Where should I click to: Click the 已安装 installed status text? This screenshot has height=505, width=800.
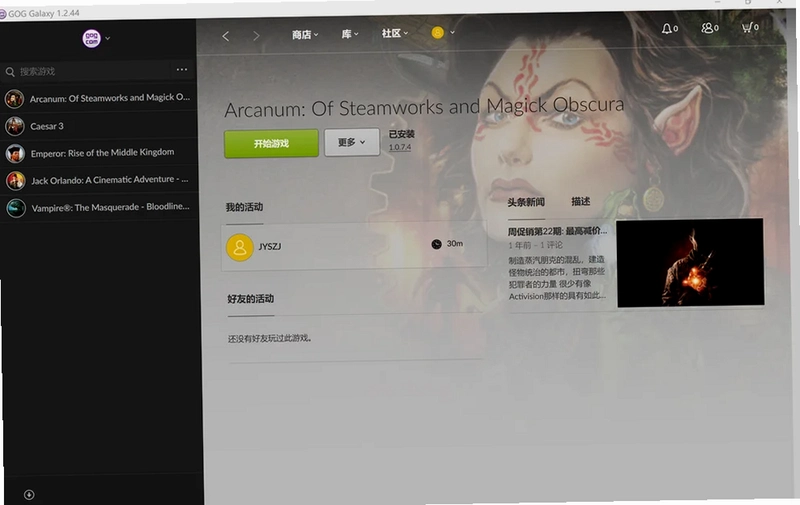pos(402,134)
